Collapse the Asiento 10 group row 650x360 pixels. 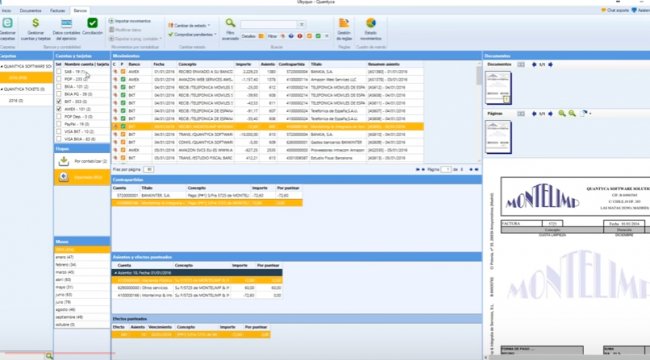coord(116,273)
